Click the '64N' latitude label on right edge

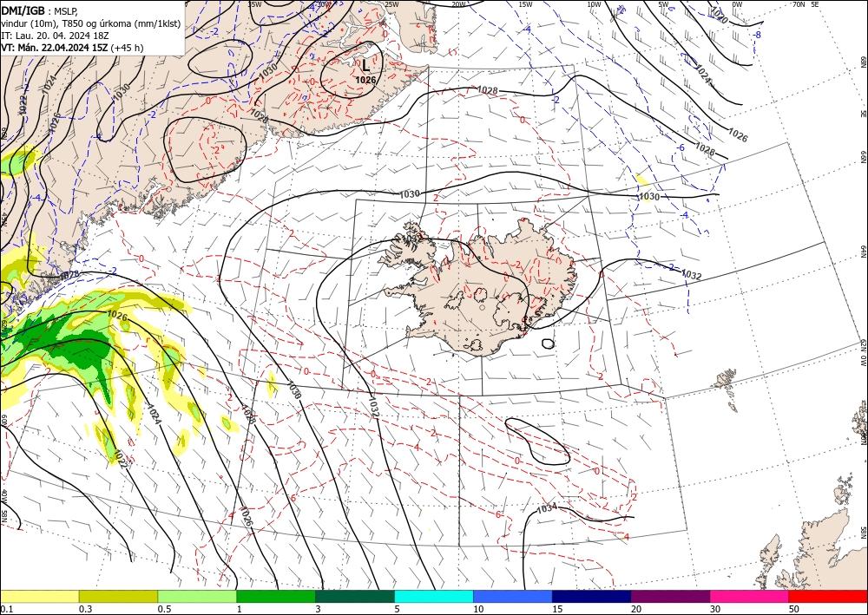point(863,252)
